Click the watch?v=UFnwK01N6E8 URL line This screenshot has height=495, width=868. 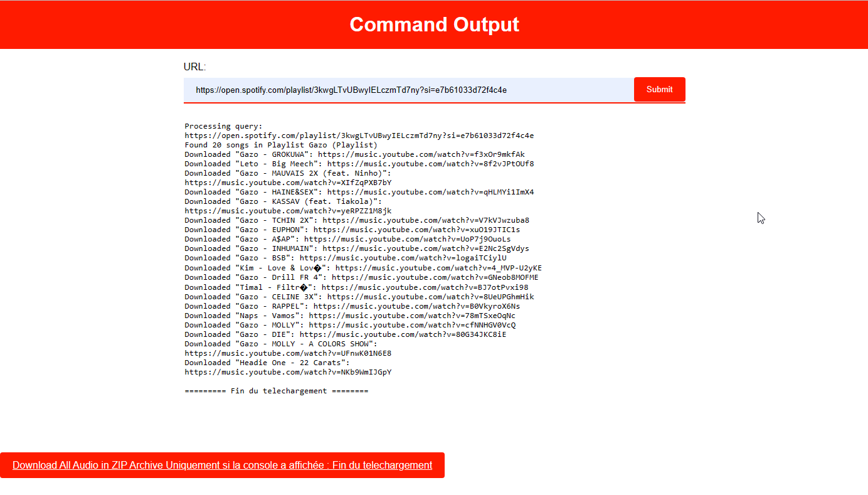288,353
